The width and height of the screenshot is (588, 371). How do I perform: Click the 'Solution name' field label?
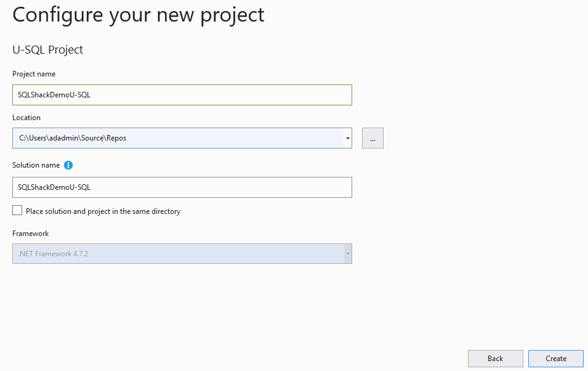click(36, 165)
